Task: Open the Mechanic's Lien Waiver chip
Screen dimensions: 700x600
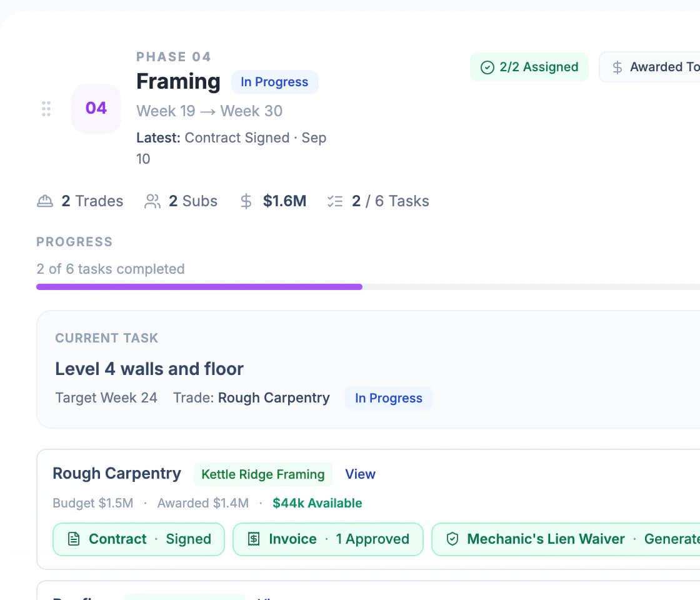Action: pyautogui.click(x=566, y=539)
